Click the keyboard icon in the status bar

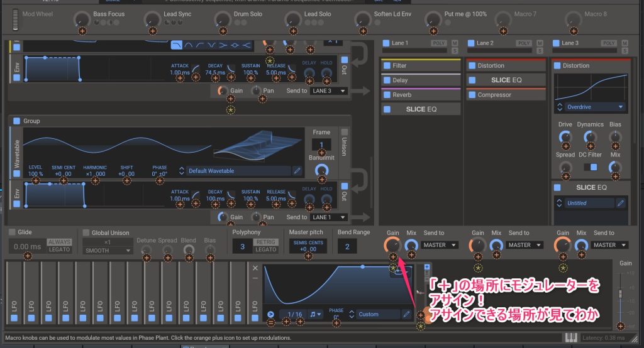[572, 337]
